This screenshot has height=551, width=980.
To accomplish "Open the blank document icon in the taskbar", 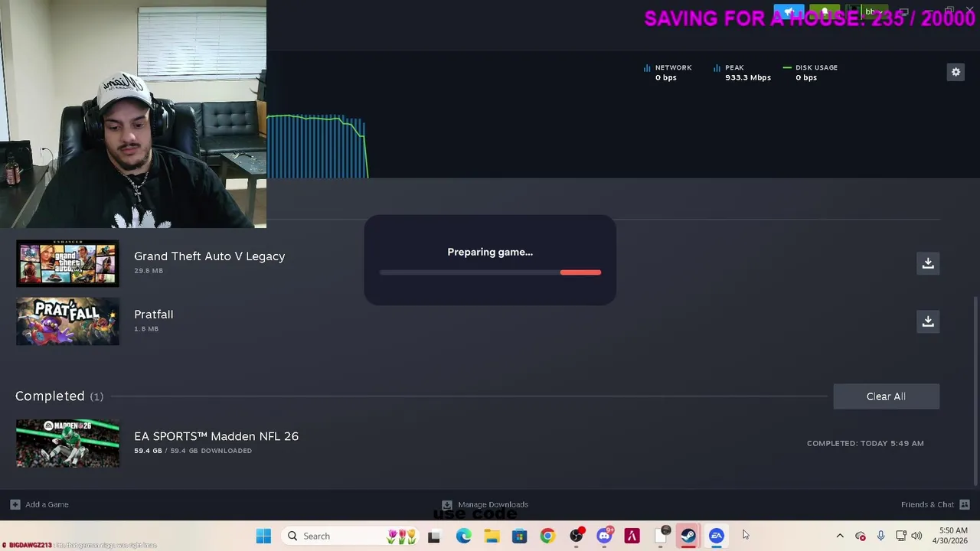I will tap(661, 536).
